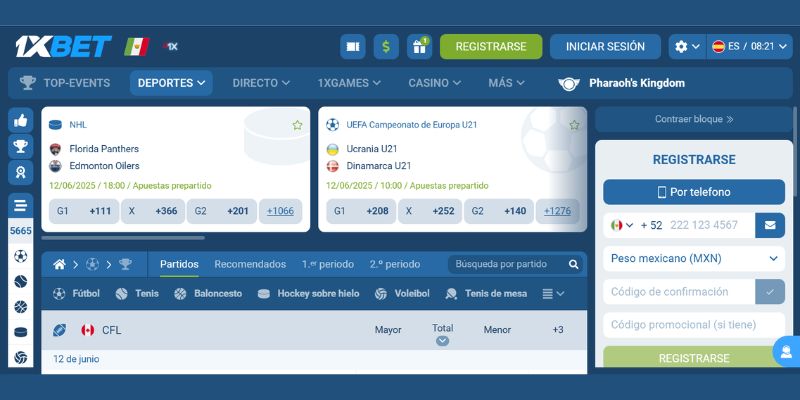The image size is (800, 400).
Task: Click the award ribbon sidebar icon
Action: pyautogui.click(x=20, y=172)
